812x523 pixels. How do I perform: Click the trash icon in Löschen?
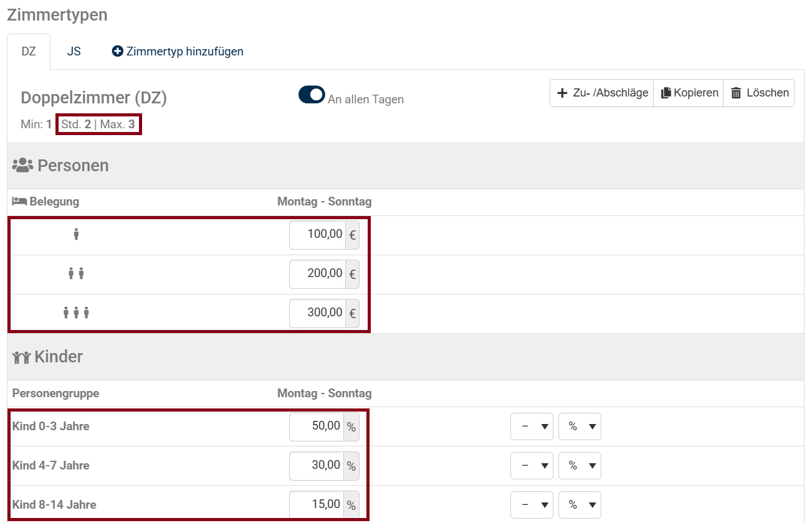[736, 93]
